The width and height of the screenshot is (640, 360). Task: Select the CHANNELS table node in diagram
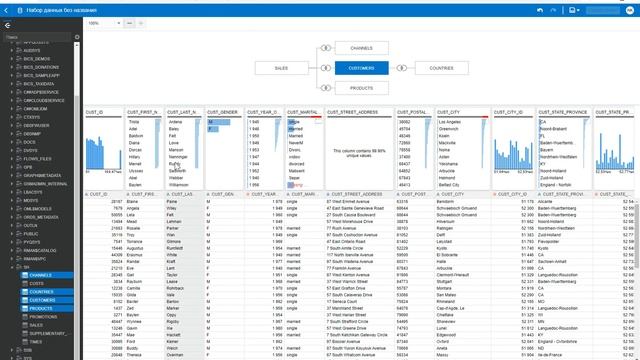click(x=362, y=48)
